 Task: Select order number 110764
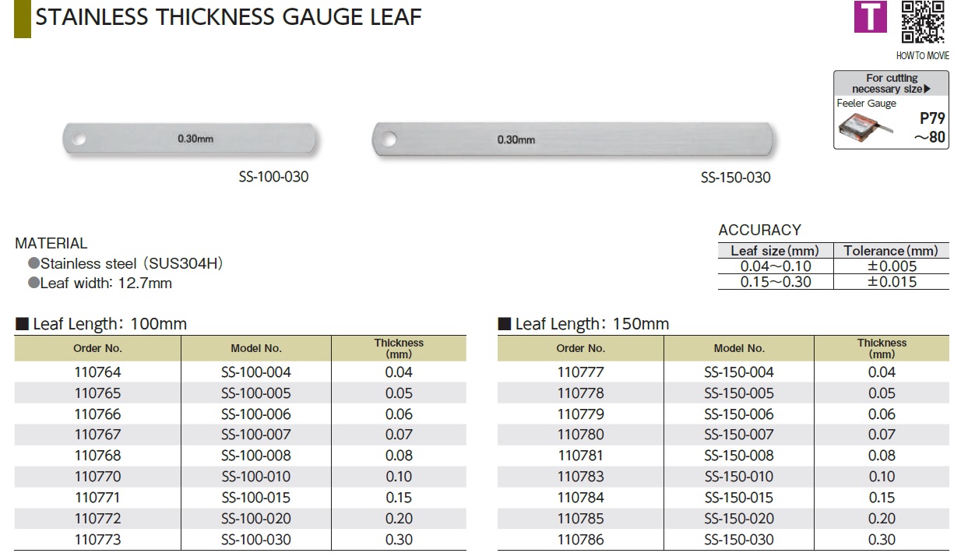[97, 372]
